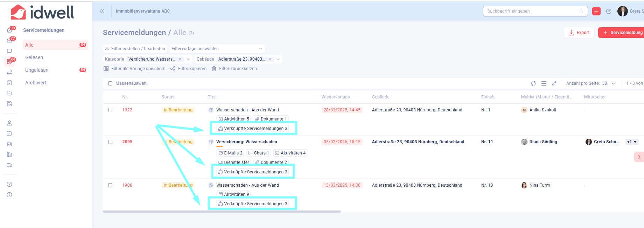Open the envelope icon with badge 77
Screen dimensions: 644x228
click(9, 41)
